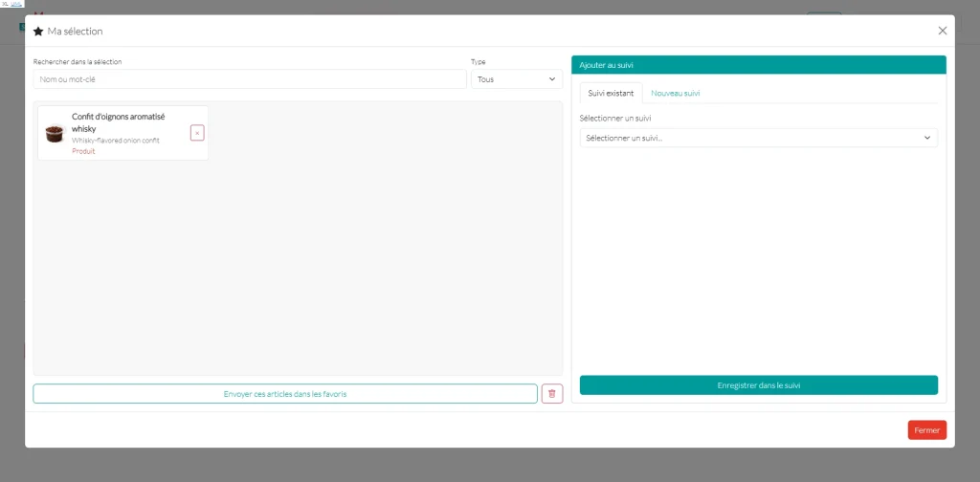Viewport: 980px width, 482px height.
Task: Close the Ma sélection dialog with the X
Action: [943, 31]
